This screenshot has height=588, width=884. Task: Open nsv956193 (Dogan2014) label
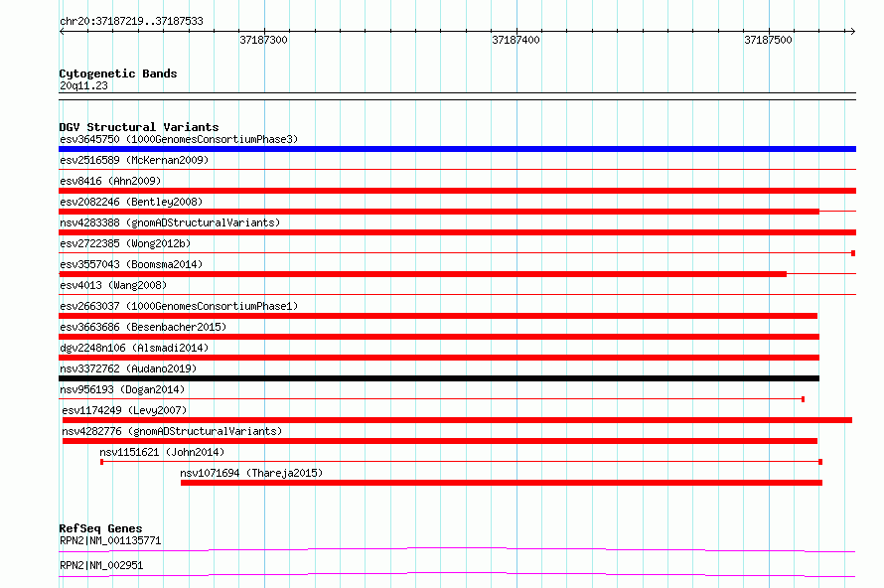(x=122, y=389)
